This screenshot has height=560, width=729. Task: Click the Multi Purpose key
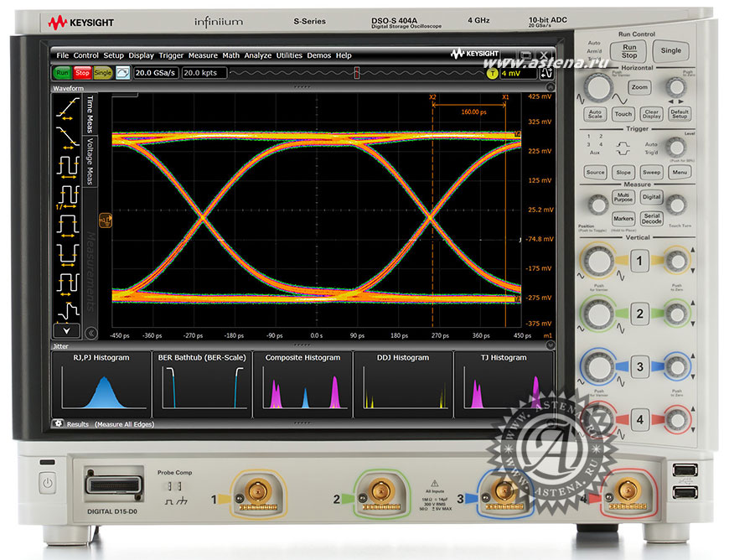point(623,197)
